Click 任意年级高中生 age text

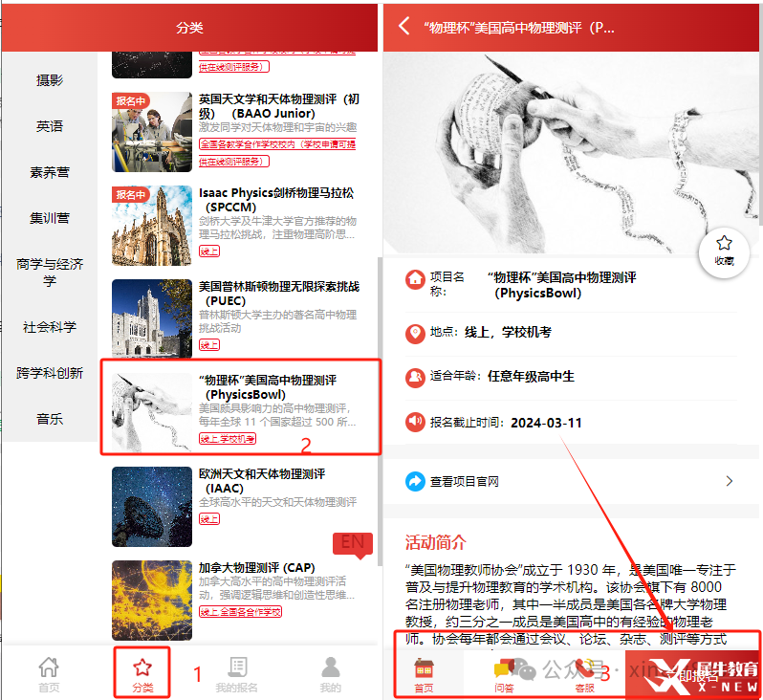(x=531, y=376)
